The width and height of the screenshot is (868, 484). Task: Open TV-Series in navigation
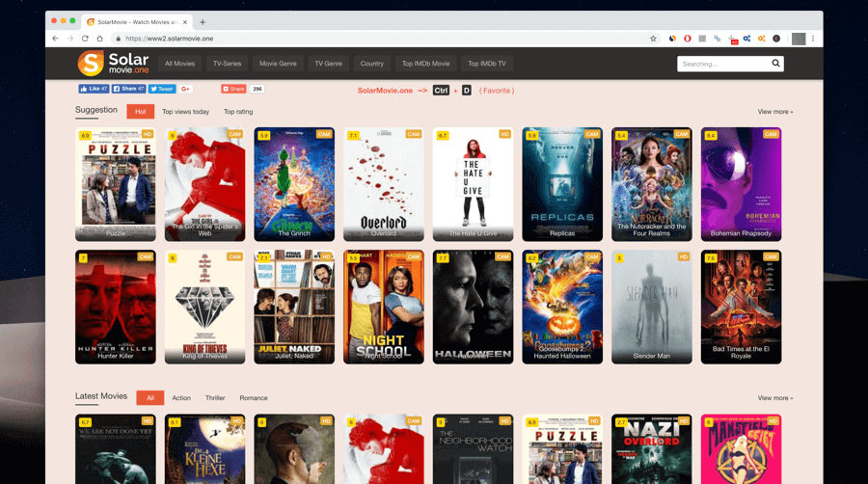click(227, 64)
